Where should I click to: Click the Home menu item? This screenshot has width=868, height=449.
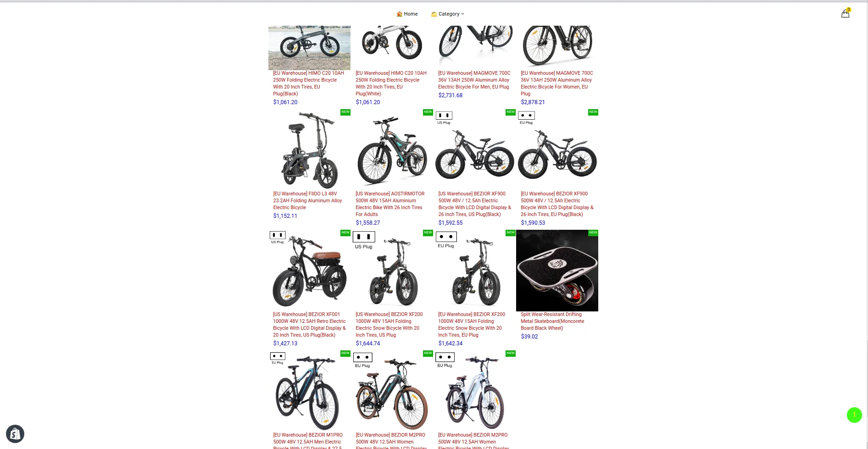point(407,14)
